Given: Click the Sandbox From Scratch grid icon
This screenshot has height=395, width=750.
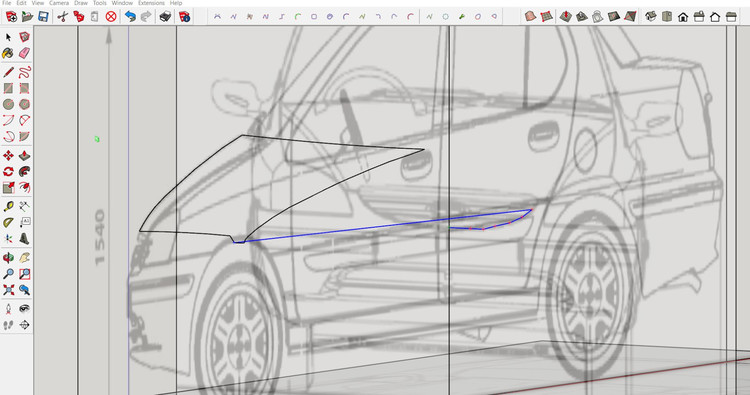Looking at the screenshot, I should pos(546,17).
